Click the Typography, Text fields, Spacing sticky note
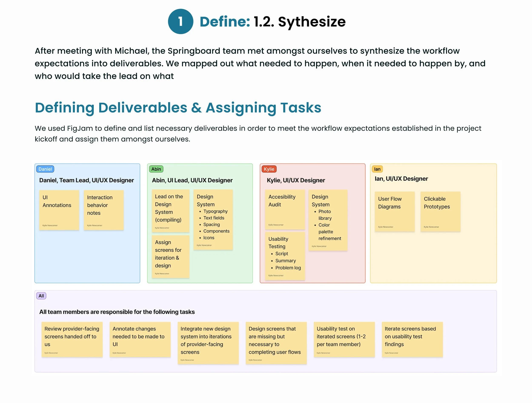The width and height of the screenshot is (532, 403). [213, 219]
